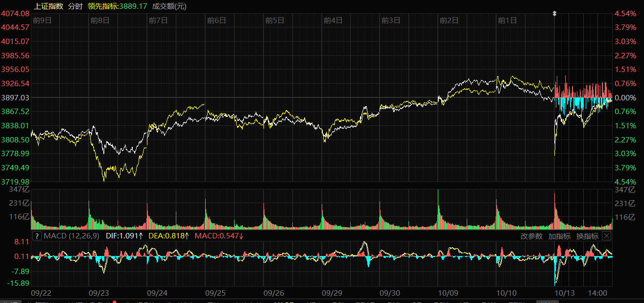Click the small double-arrow marker icon at chart top
The height and width of the screenshot is (303, 644).
(x=554, y=14)
